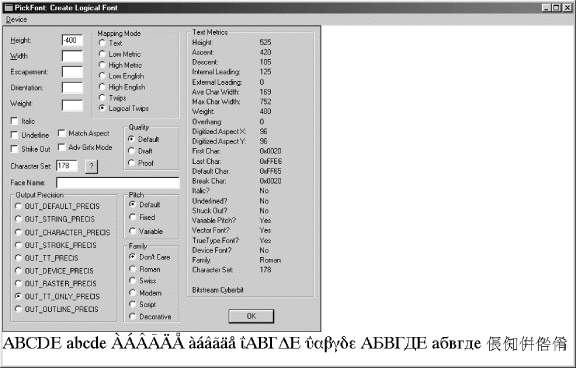Screen dimensions: 576x368
Task: Select the Twips mapping mode
Action: 102,98
